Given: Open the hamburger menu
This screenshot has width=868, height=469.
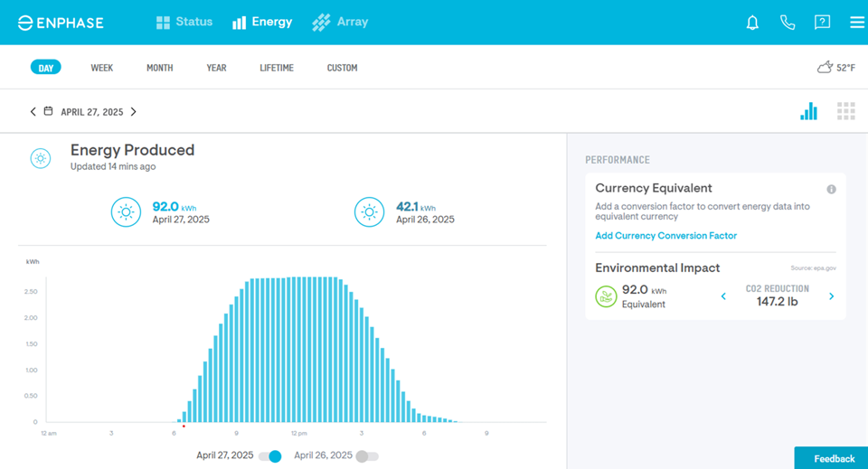Looking at the screenshot, I should tap(856, 23).
